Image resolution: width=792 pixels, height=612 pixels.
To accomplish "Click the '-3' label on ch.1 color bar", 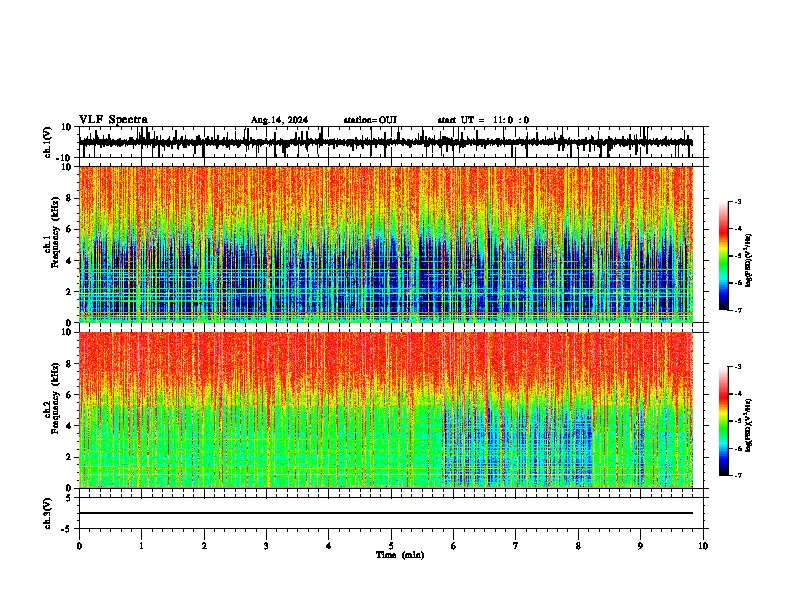I will [737, 201].
